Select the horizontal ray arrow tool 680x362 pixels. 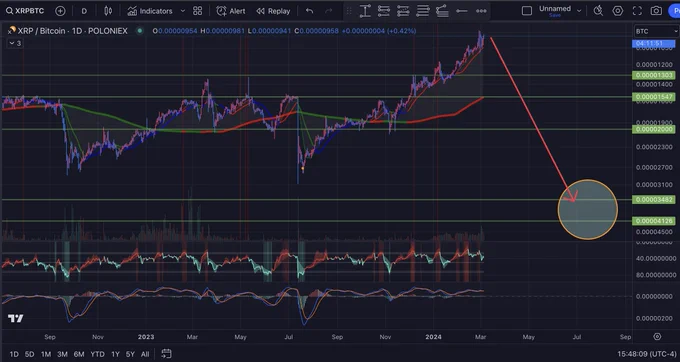[x=462, y=11]
